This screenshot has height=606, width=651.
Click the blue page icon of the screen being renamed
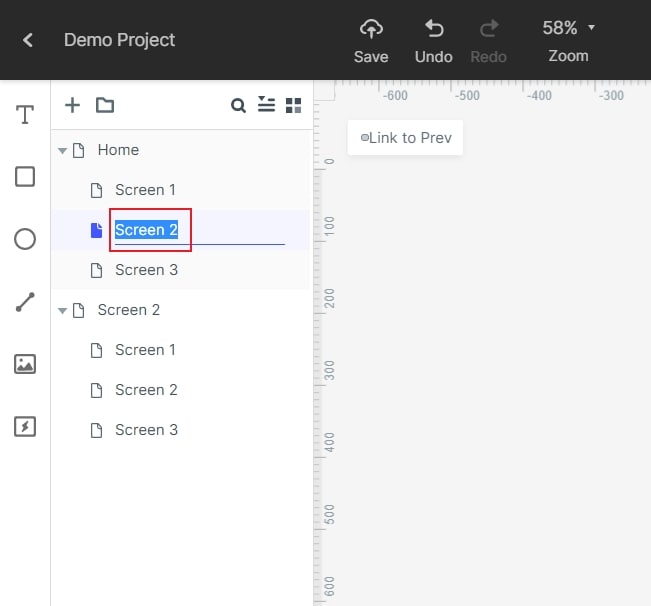click(96, 230)
